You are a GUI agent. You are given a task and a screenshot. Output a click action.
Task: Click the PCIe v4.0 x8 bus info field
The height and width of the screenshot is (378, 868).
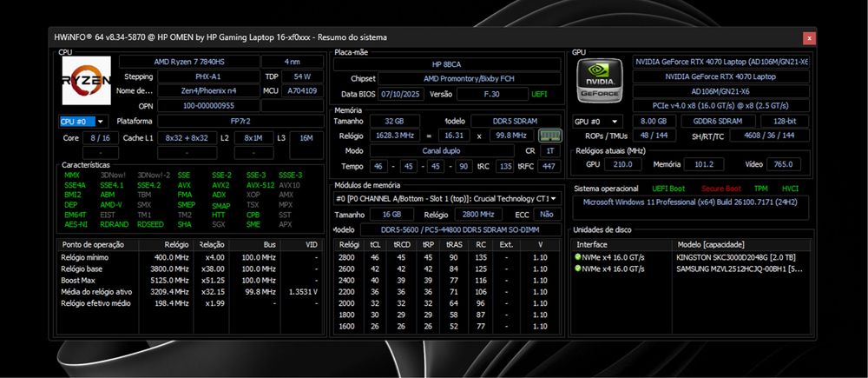pyautogui.click(x=720, y=105)
